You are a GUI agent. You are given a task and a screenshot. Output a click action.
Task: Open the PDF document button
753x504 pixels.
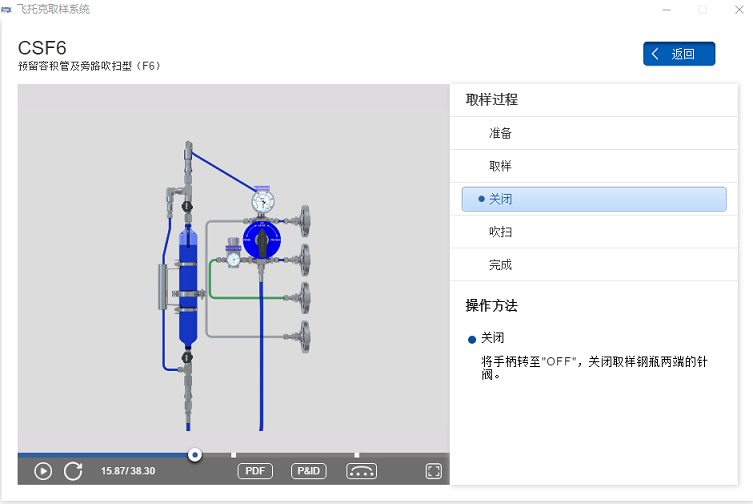[x=255, y=471]
